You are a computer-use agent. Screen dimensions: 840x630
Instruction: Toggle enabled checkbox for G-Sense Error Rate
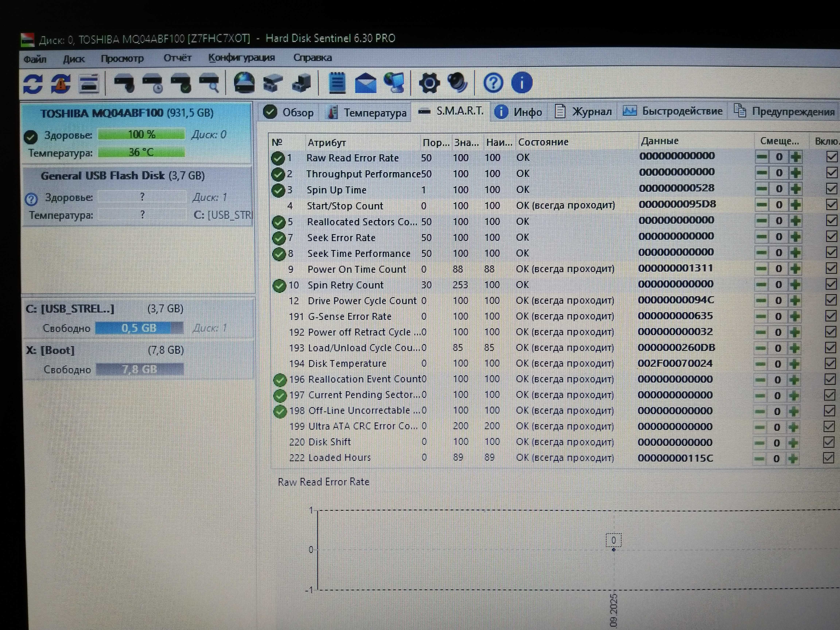click(831, 316)
